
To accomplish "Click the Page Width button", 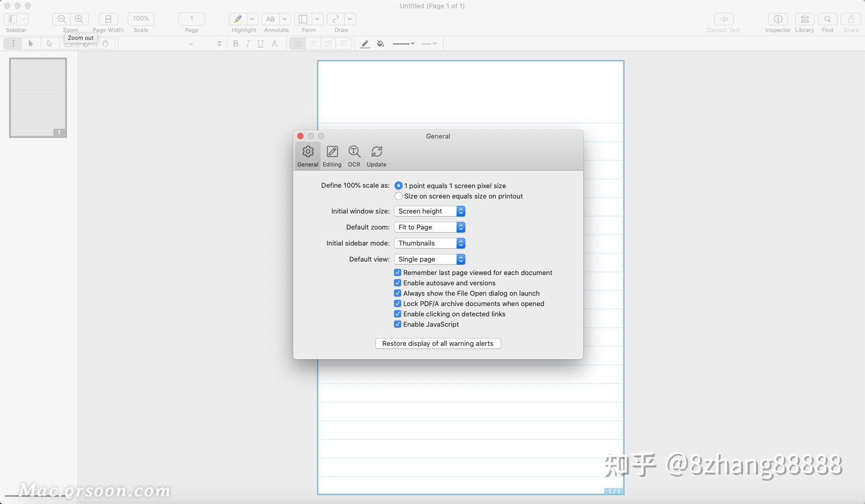I will (108, 19).
